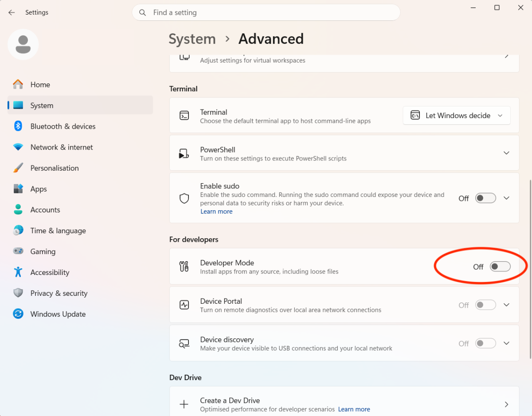Click the Developer Mode tools icon
The height and width of the screenshot is (416, 532).
click(x=184, y=266)
